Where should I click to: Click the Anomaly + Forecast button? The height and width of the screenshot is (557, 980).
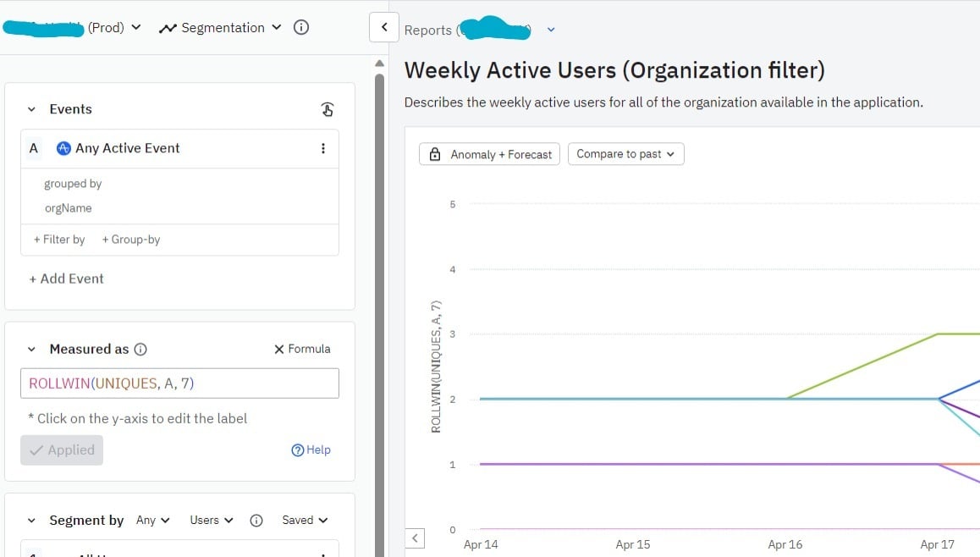click(x=489, y=154)
